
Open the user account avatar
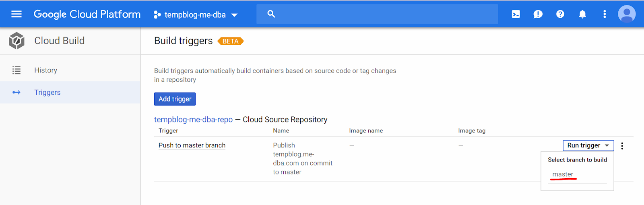point(626,14)
